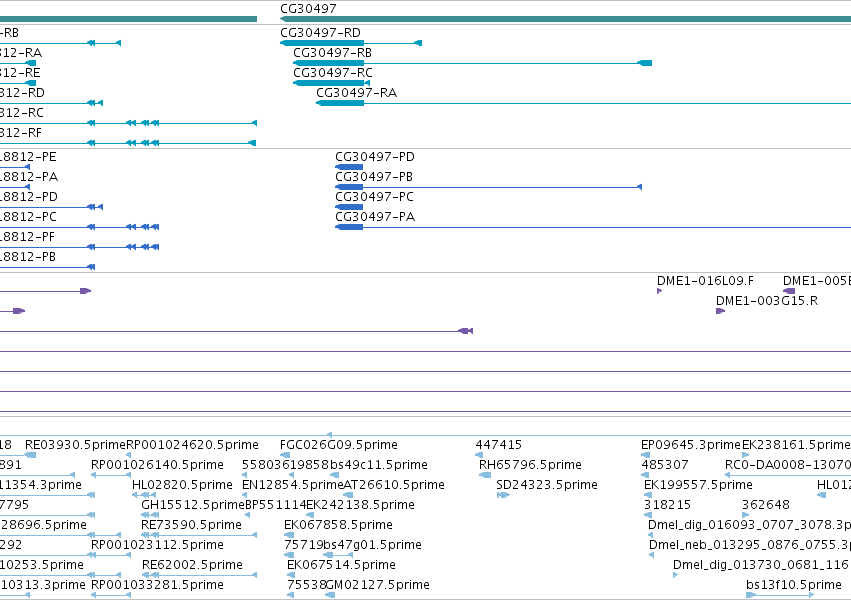Open the Dmel_dig_013730_0681 EST label
This screenshot has width=851, height=600.
pos(762,565)
